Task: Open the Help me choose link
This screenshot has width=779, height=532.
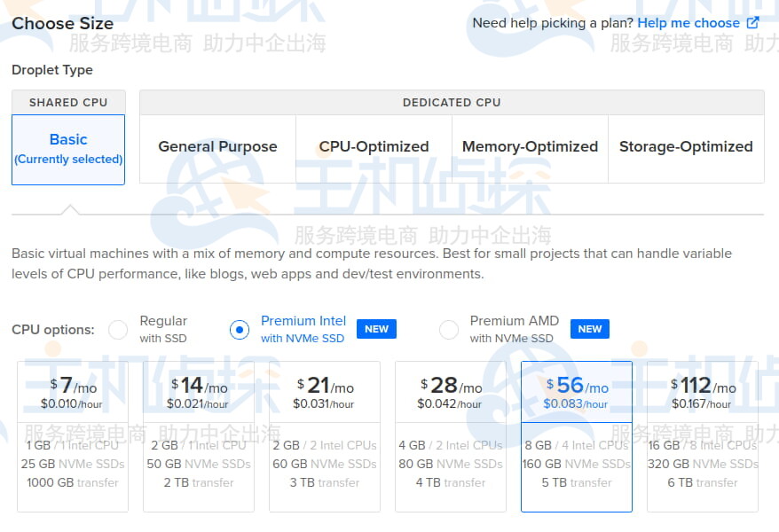Action: pos(689,23)
